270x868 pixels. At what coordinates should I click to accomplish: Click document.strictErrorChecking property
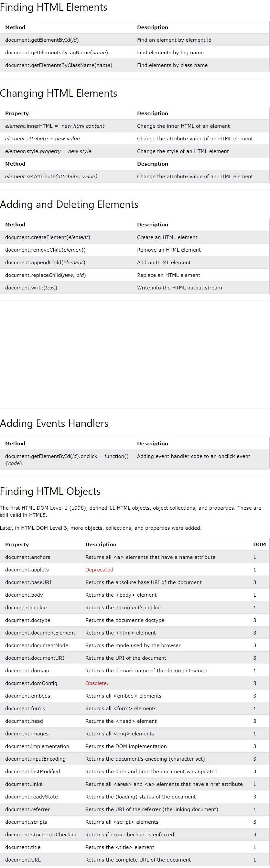click(x=41, y=834)
